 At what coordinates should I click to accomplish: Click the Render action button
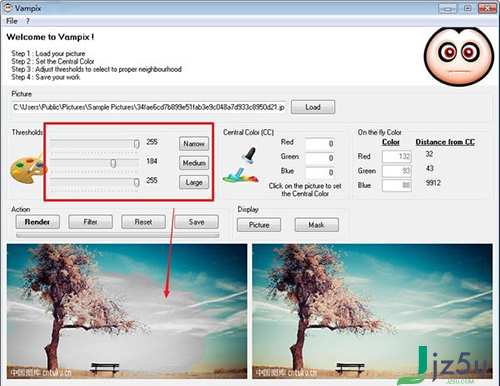pos(37,222)
